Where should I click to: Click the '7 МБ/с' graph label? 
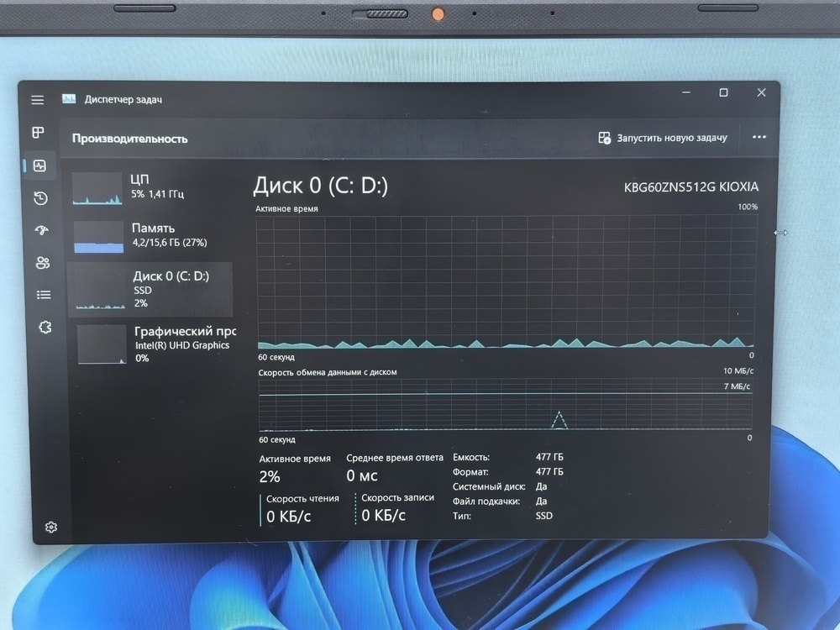point(738,386)
